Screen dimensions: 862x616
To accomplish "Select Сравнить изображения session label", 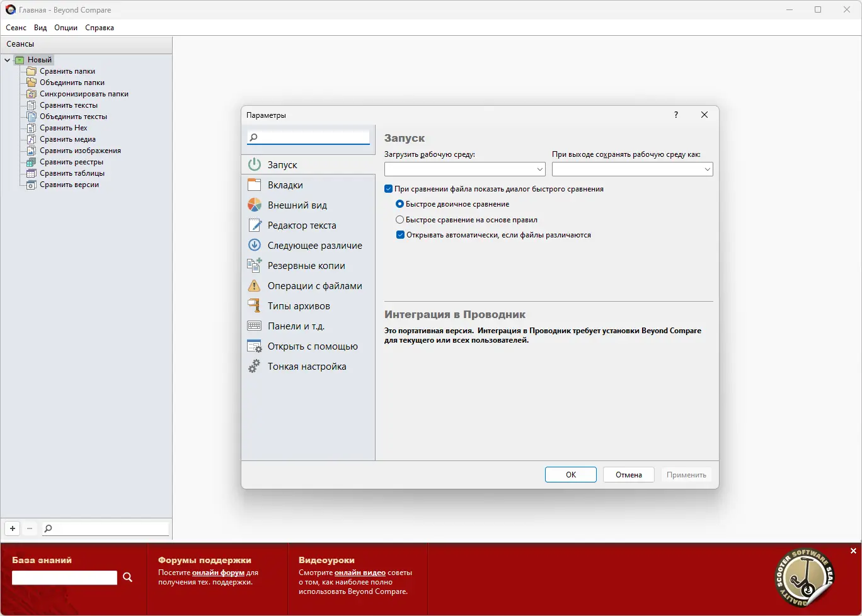I will tap(80, 151).
